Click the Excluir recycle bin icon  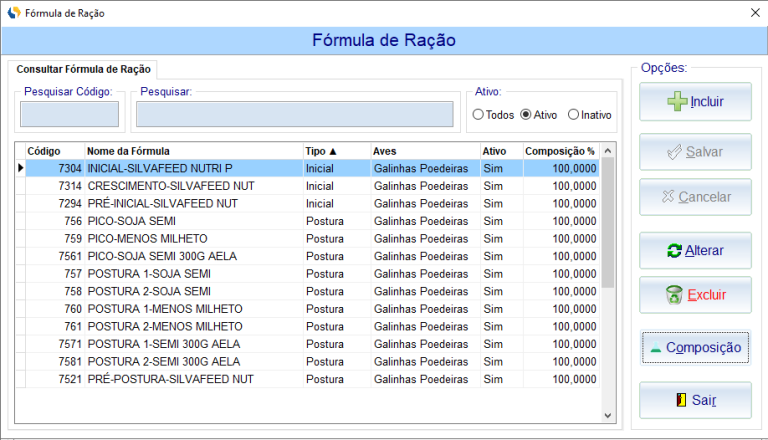pyautogui.click(x=675, y=295)
